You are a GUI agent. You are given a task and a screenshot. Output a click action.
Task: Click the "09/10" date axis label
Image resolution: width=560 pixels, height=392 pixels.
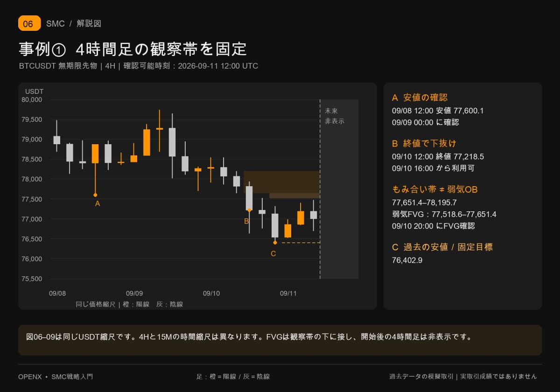[211, 294]
